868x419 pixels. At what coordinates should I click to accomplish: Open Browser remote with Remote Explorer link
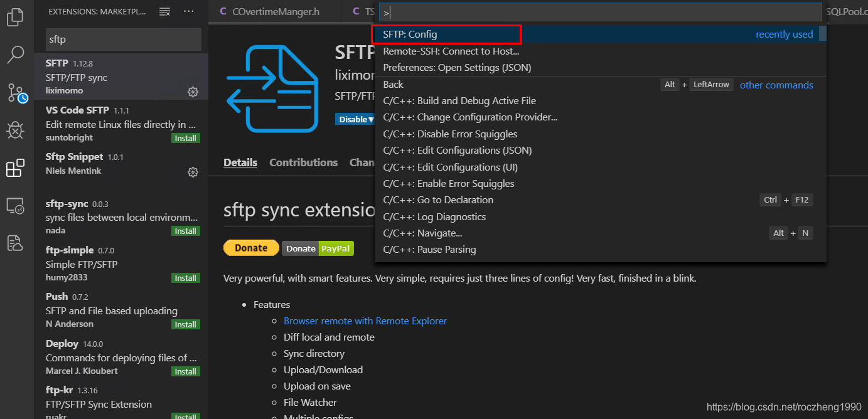click(365, 321)
